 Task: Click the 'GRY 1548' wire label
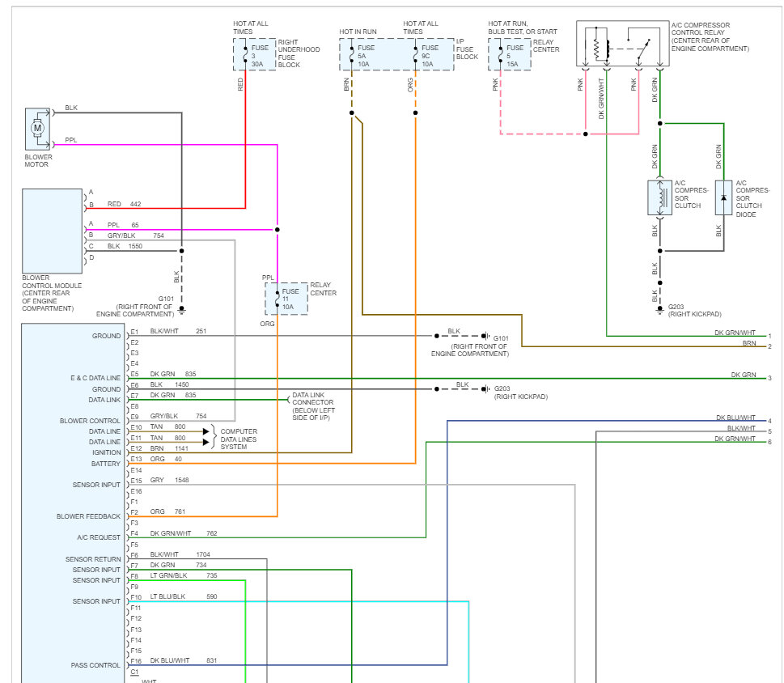(169, 480)
